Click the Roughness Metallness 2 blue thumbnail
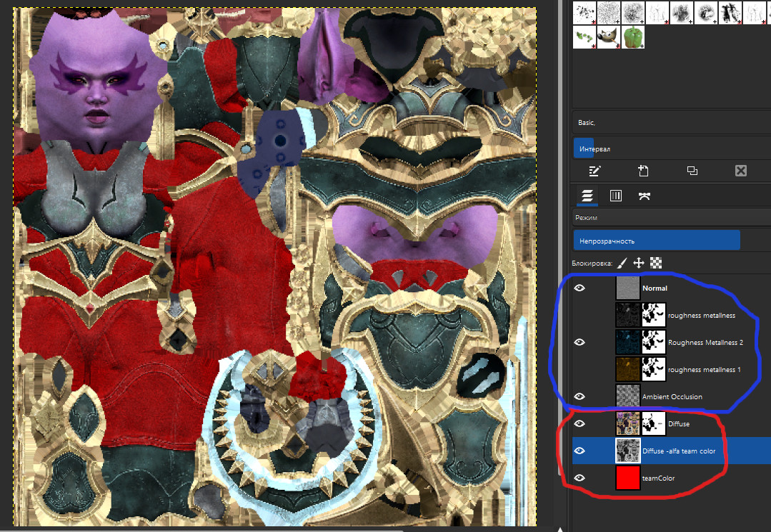Viewport: 771px width, 532px height. 628,342
